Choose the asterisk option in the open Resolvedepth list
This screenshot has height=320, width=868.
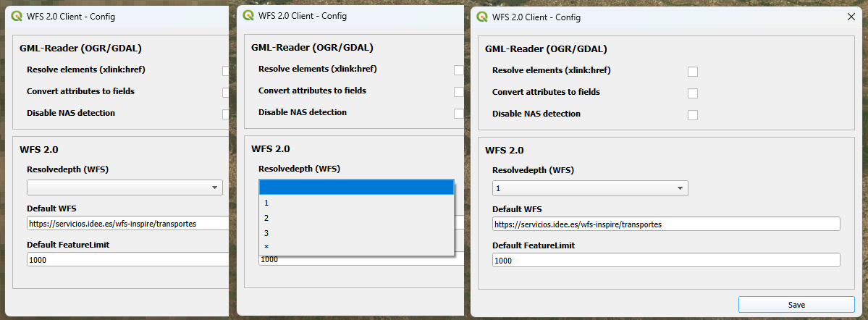[x=356, y=247]
